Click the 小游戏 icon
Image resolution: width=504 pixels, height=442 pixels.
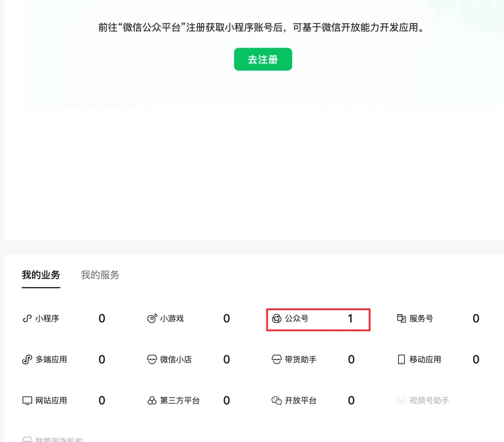[x=152, y=319]
